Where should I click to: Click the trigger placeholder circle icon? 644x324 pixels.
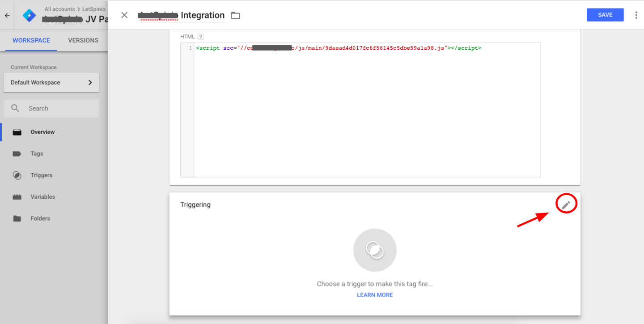[375, 250]
